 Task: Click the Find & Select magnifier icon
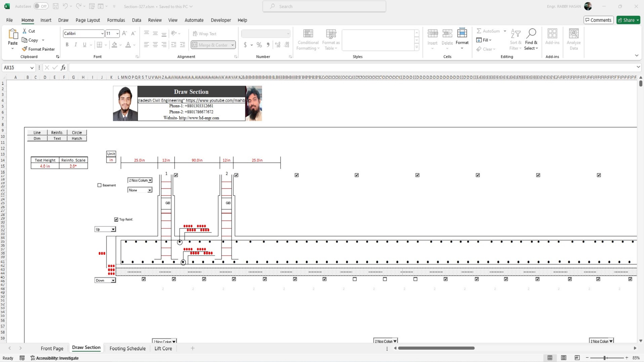[531, 34]
